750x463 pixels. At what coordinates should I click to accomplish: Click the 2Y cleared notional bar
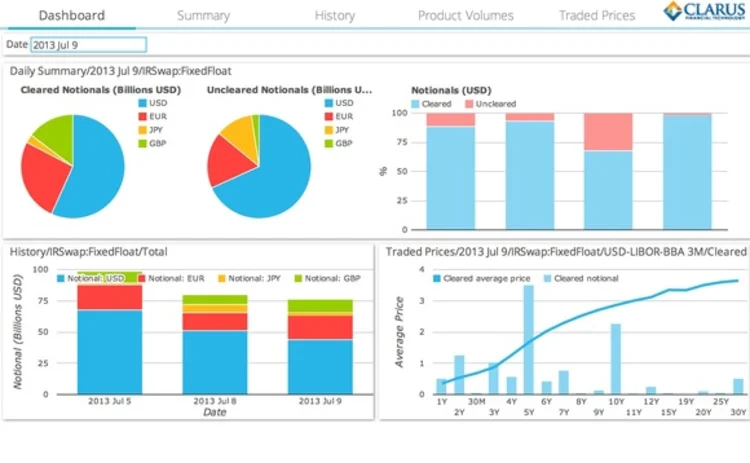(x=459, y=375)
